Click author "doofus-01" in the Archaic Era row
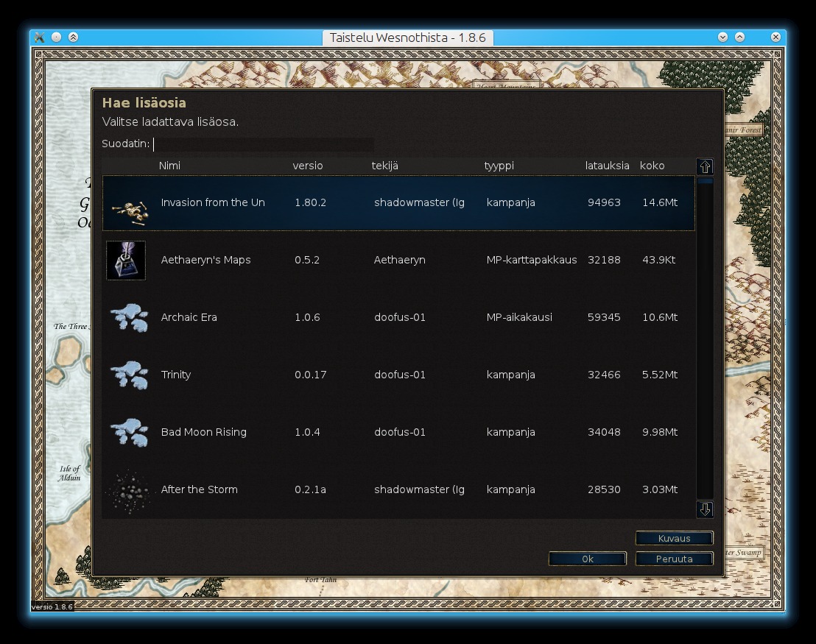This screenshot has height=644, width=816. click(x=400, y=317)
